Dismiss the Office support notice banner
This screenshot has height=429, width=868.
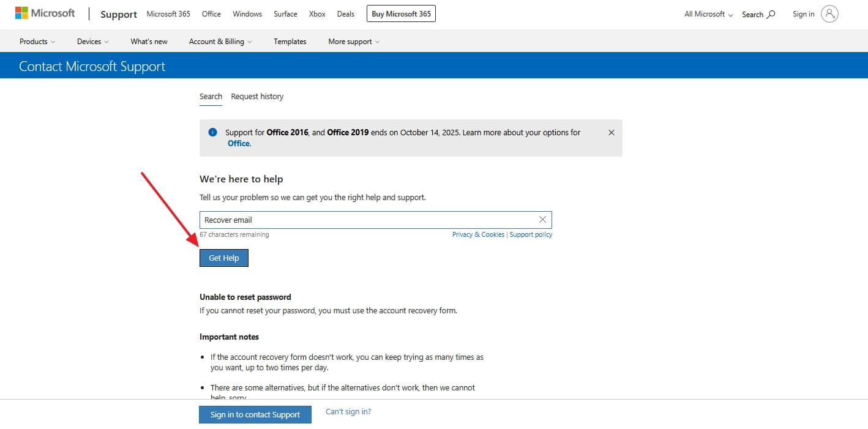tap(610, 132)
